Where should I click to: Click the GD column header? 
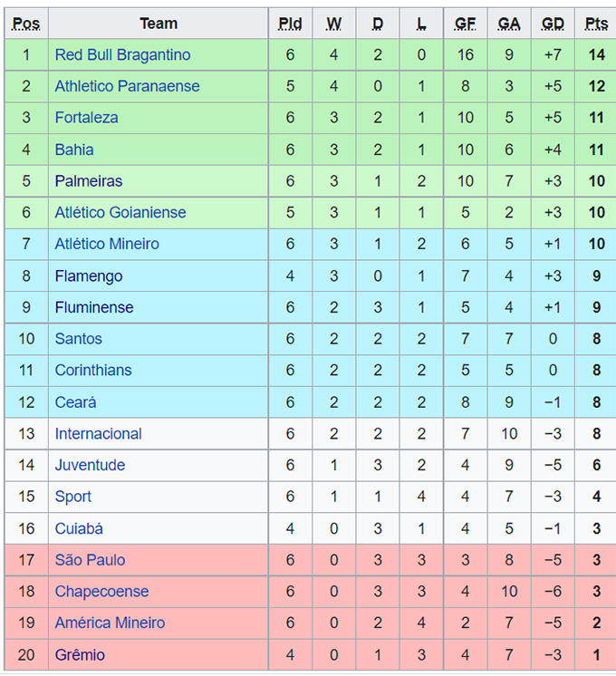tap(553, 24)
